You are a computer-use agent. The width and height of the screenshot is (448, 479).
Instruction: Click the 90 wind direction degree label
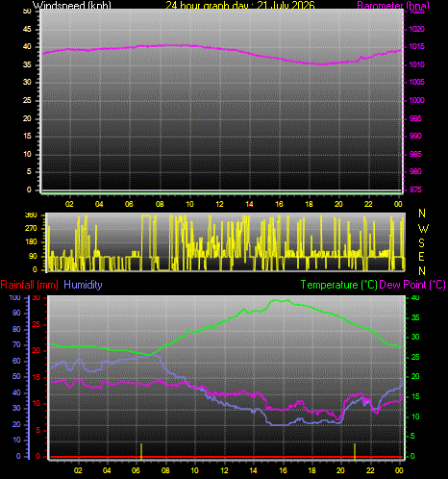(33, 256)
